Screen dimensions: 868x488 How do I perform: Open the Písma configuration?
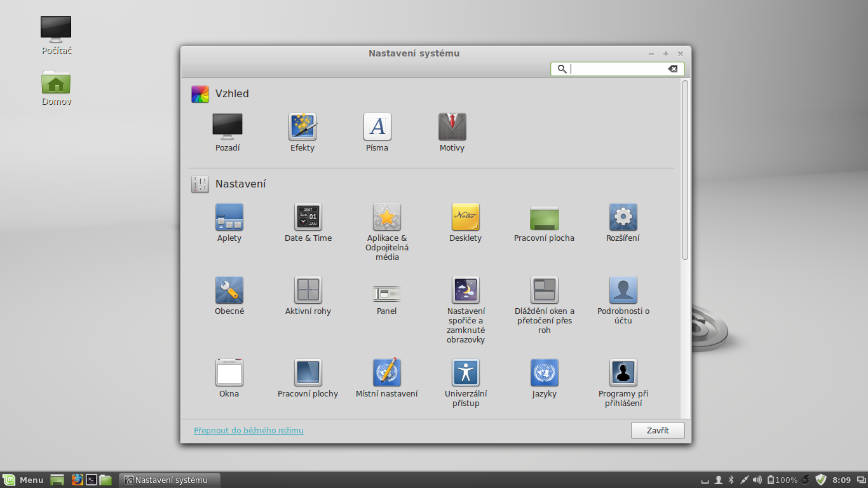click(x=377, y=132)
